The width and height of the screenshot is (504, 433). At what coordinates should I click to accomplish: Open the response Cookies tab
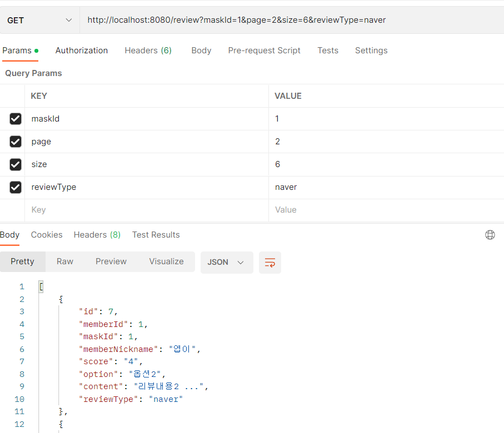[x=47, y=235]
